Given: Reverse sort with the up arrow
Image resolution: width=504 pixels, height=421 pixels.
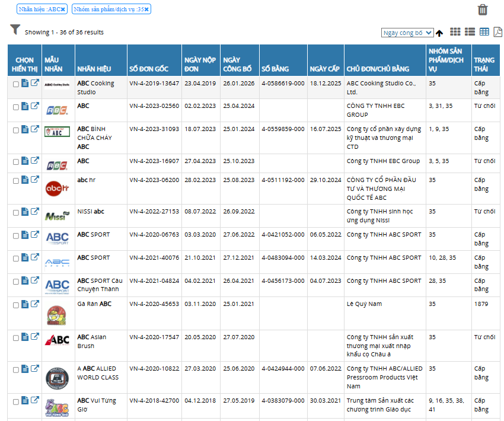Looking at the screenshot, I should 439,33.
